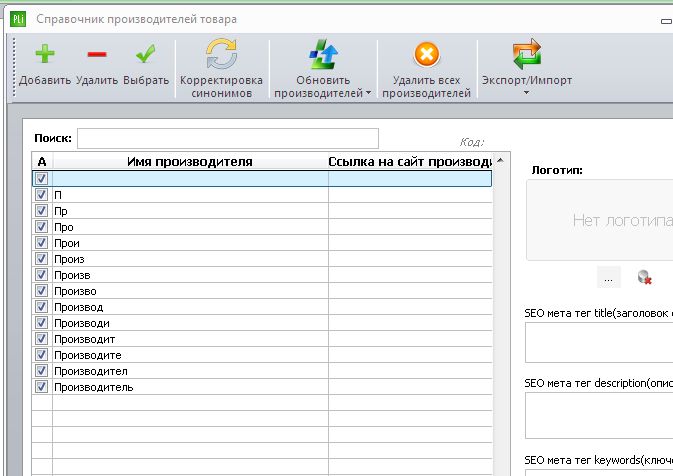Image resolution: width=673 pixels, height=476 pixels.
Task: Click 'Ссылка на сайт' column header
Action: tap(410, 161)
